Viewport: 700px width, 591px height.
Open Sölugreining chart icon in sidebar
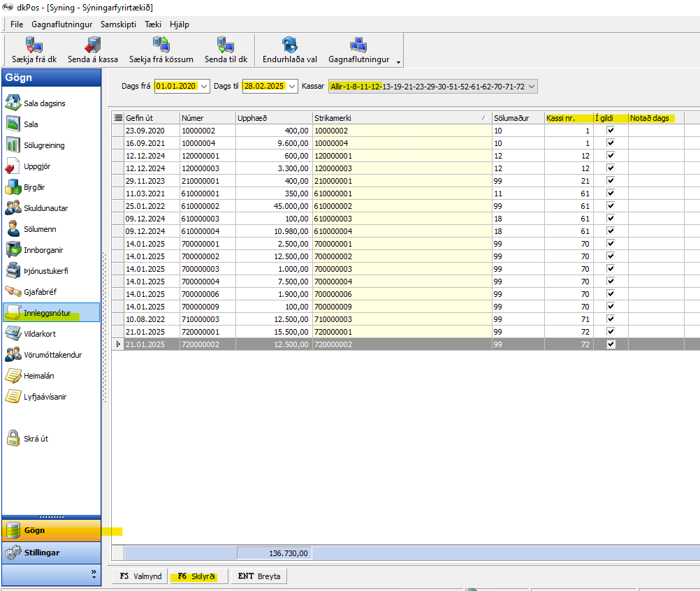[13, 145]
